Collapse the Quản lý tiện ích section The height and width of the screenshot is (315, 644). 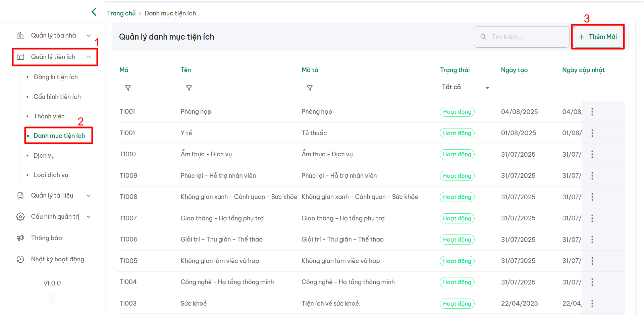(x=89, y=57)
